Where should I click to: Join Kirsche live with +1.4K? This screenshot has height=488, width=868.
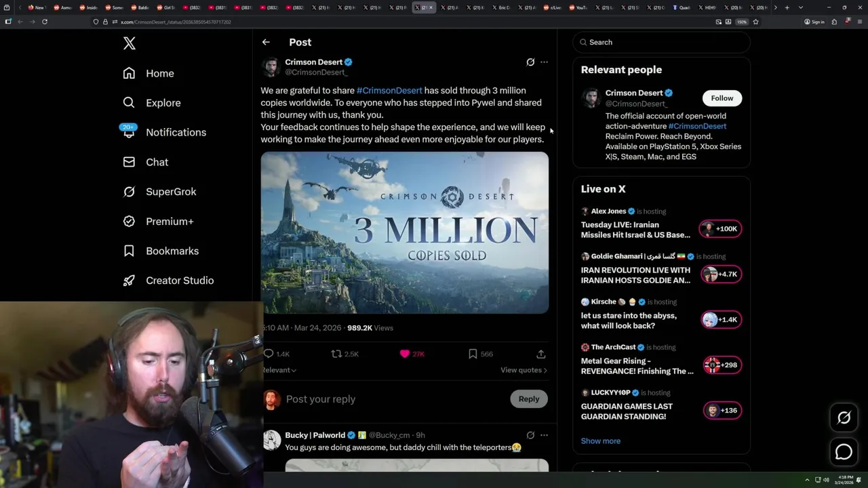tap(721, 320)
